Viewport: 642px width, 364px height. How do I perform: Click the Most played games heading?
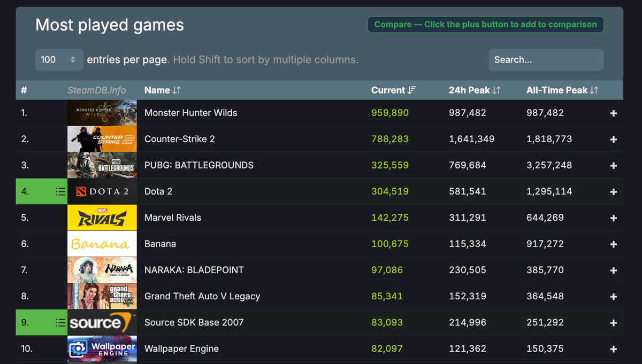tap(110, 25)
